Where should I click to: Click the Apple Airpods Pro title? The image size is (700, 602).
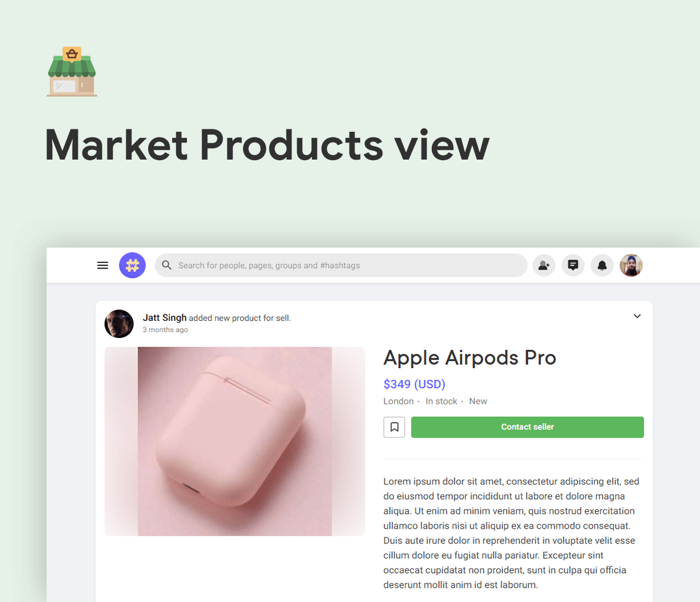470,358
